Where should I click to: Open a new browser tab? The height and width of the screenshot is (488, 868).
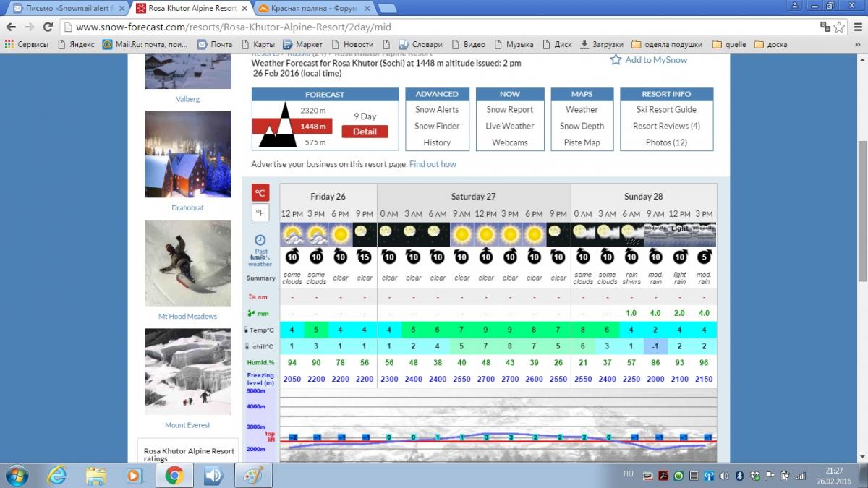388,9
